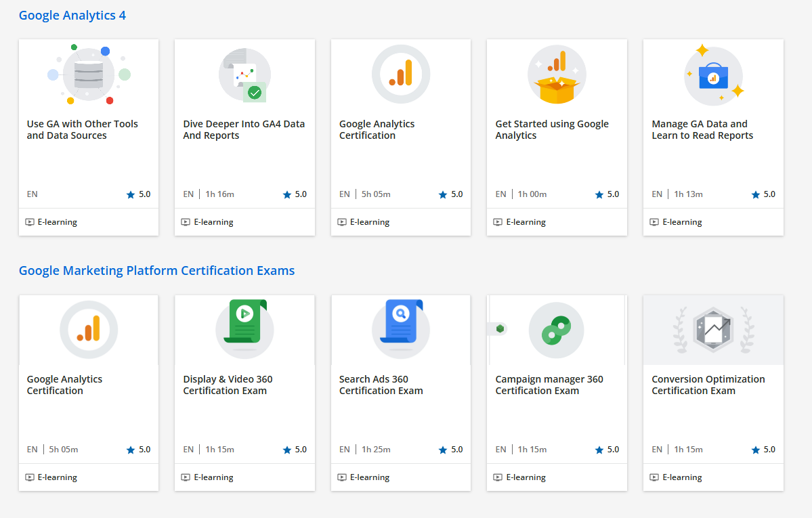Click the star icon on Conversion Optimization card

756,450
